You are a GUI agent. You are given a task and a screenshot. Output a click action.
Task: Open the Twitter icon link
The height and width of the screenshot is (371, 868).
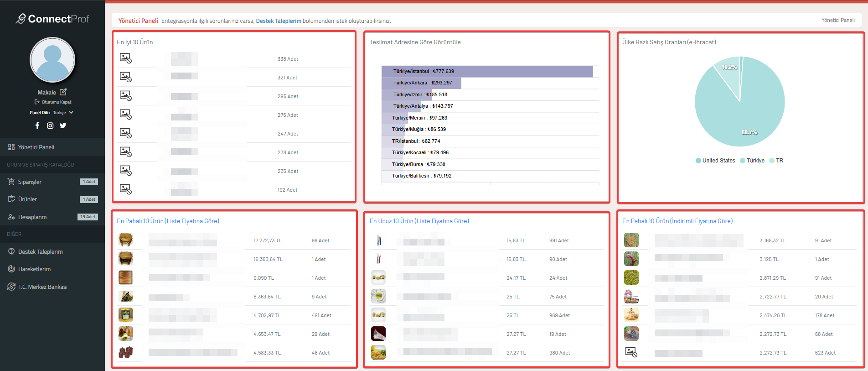[63, 125]
